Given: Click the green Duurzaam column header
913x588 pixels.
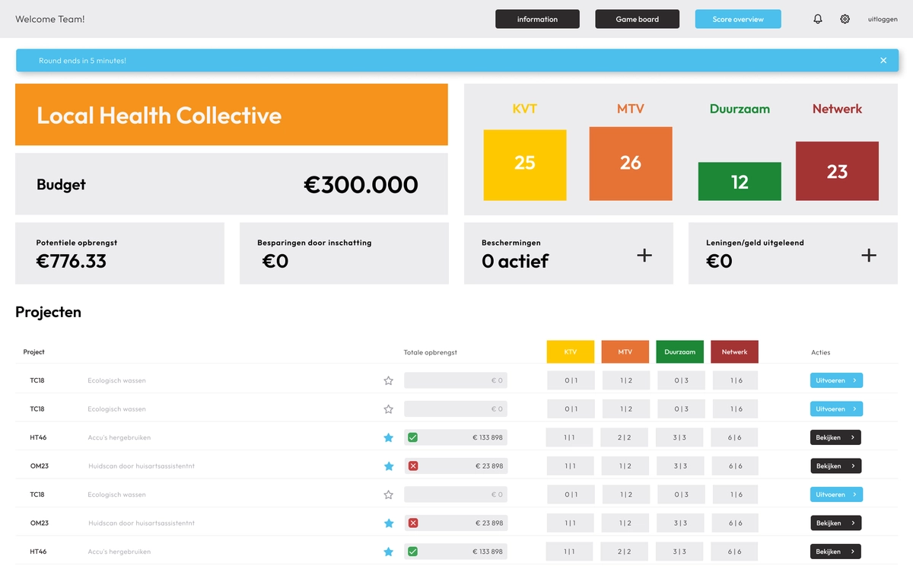Looking at the screenshot, I should (680, 351).
